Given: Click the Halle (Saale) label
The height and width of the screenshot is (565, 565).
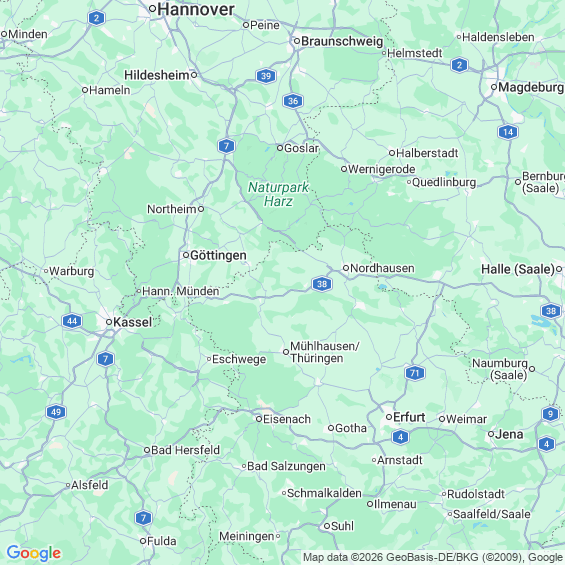Looking at the screenshot, I should pos(518,269).
